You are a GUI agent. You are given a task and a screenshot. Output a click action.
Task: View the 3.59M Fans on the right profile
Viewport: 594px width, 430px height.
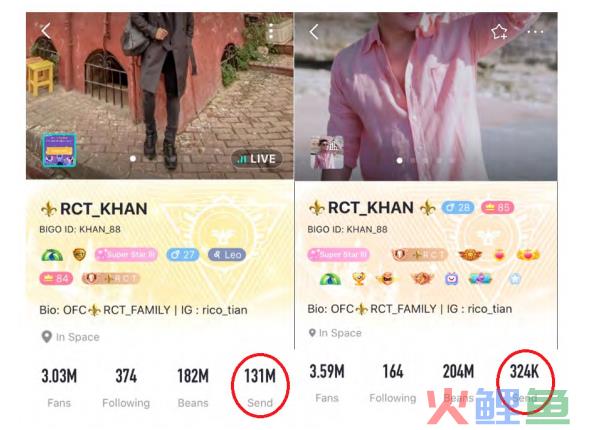pyautogui.click(x=327, y=383)
